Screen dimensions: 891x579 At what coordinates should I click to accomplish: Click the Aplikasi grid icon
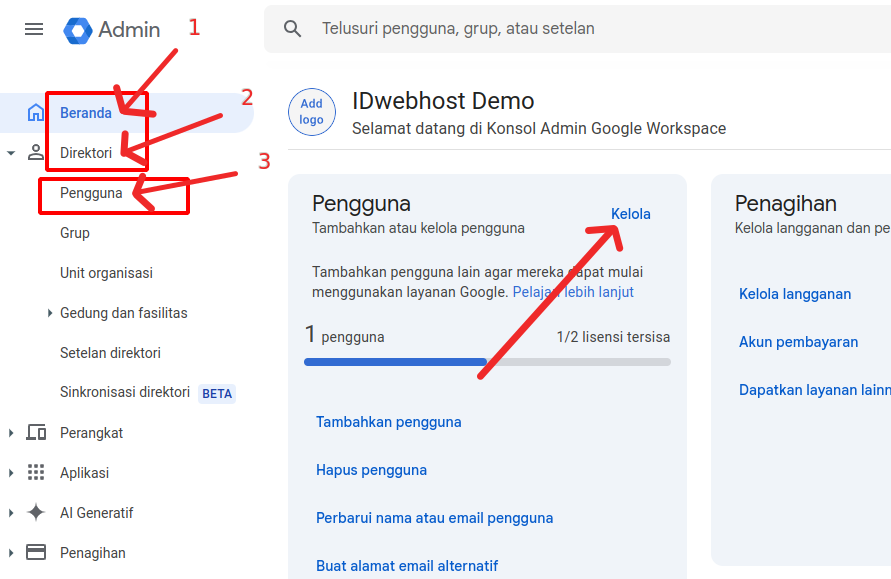pyautogui.click(x=36, y=472)
